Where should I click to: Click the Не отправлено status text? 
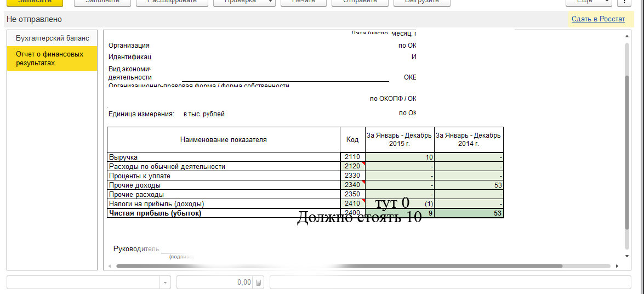point(34,19)
